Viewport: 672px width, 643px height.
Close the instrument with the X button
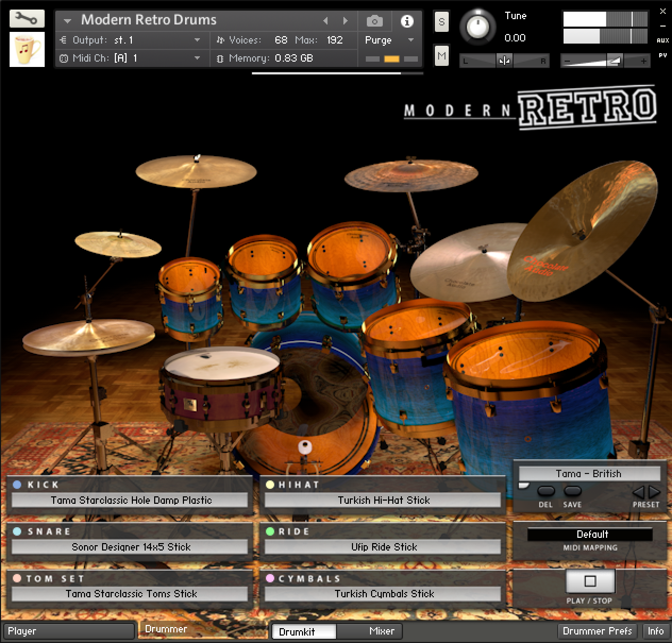(x=662, y=11)
